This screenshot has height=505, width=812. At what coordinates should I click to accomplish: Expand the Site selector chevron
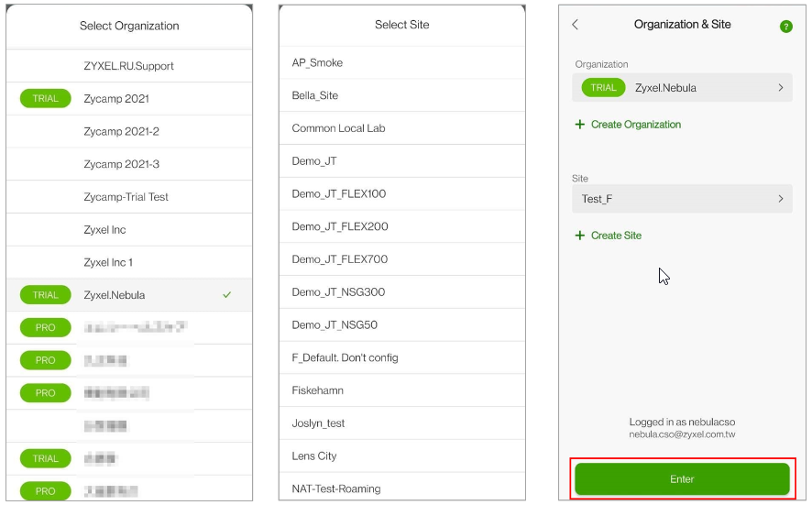780,199
